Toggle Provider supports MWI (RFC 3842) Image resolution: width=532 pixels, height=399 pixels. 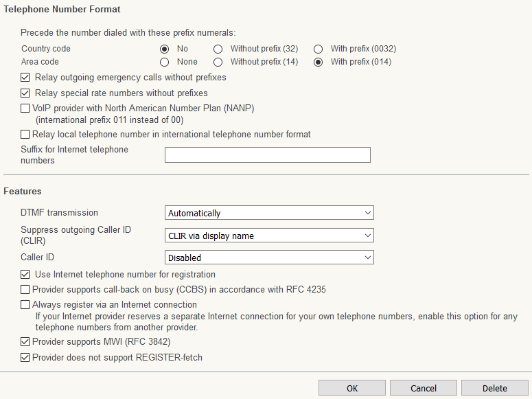tap(26, 342)
